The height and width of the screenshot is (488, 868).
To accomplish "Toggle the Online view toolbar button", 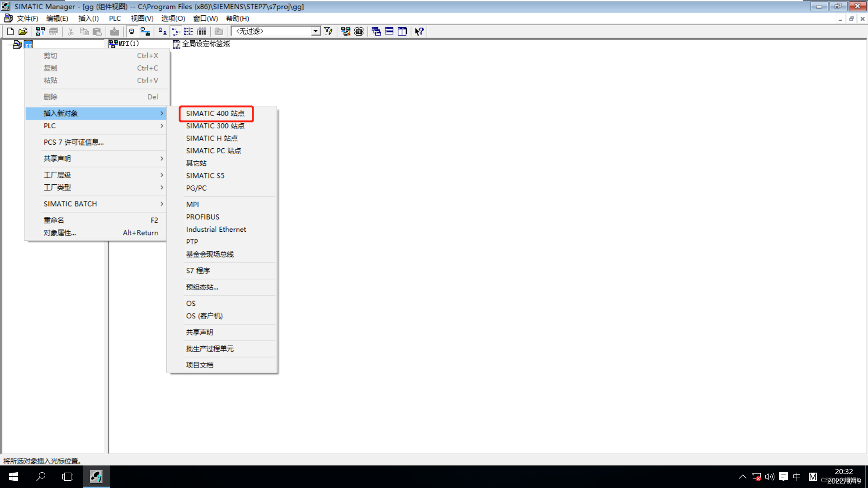I will (145, 31).
